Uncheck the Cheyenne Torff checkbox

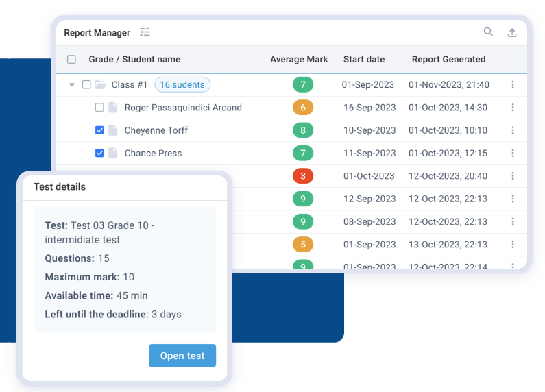pos(99,130)
